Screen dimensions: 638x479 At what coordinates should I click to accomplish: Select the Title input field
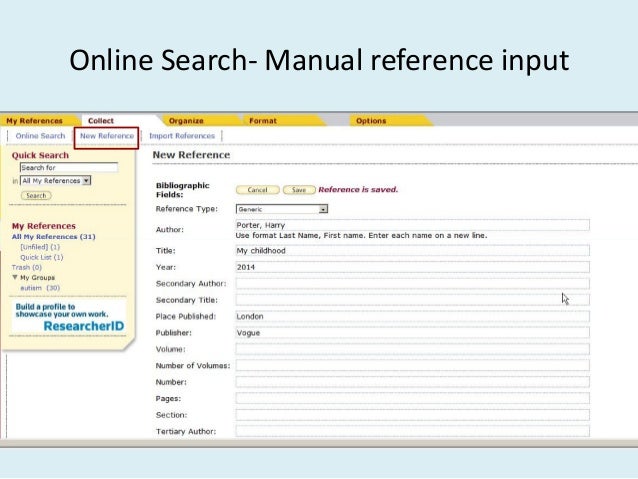[x=412, y=250]
